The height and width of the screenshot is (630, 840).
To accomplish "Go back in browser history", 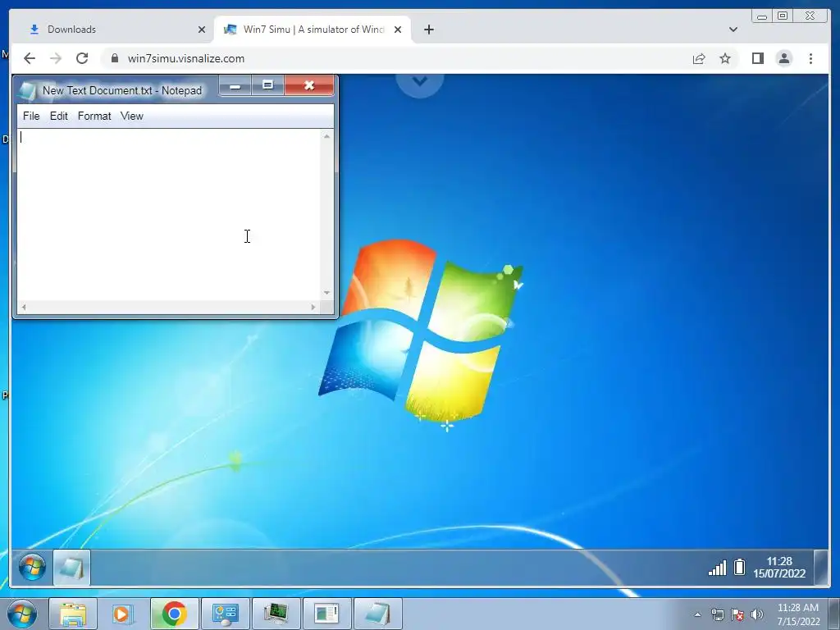I will pyautogui.click(x=30, y=58).
